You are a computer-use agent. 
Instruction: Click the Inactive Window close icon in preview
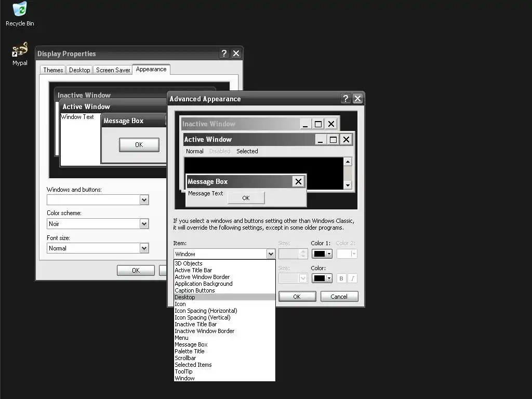pyautogui.click(x=331, y=124)
